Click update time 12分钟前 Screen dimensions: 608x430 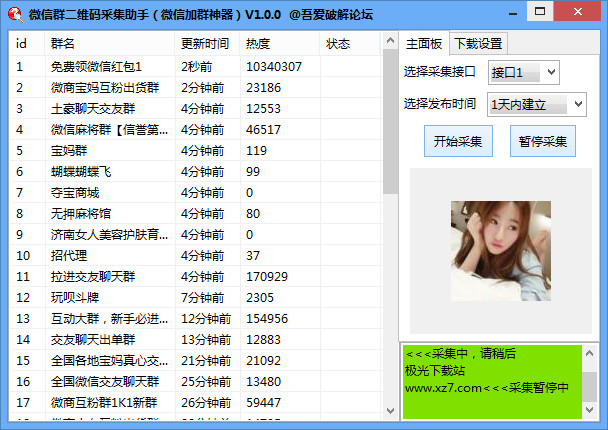(x=206, y=319)
